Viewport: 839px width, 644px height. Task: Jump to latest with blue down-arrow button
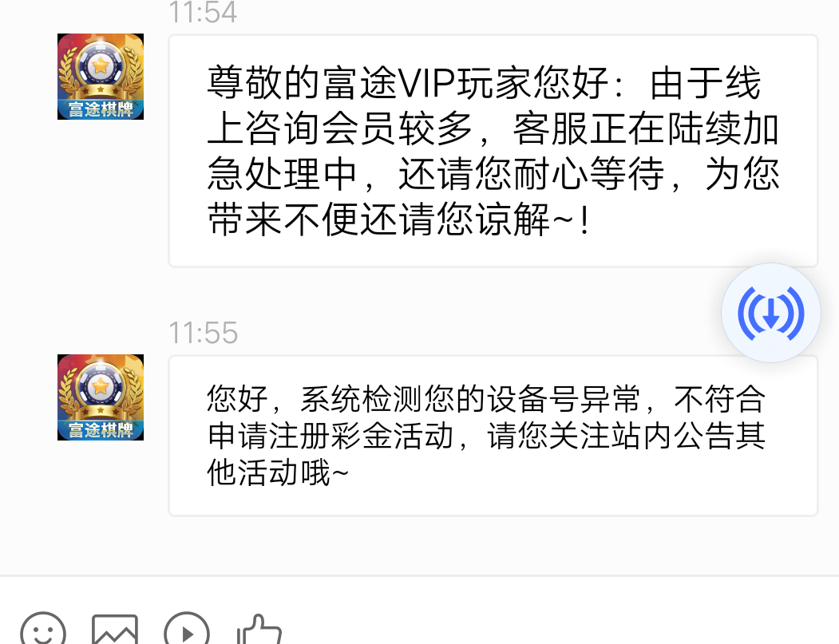coord(771,313)
